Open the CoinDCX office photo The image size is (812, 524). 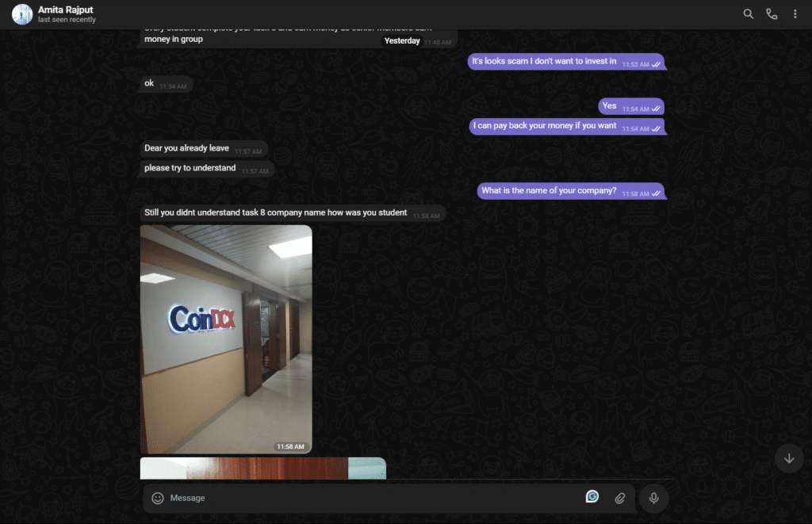tap(226, 339)
